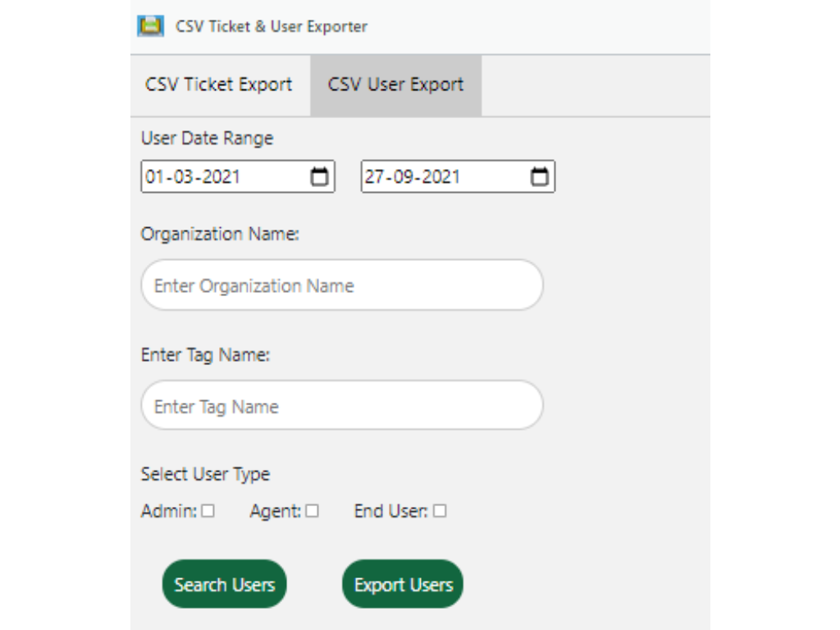Viewport: 840px width, 630px height.
Task: Open calendar picker for the start date
Action: [x=319, y=176]
